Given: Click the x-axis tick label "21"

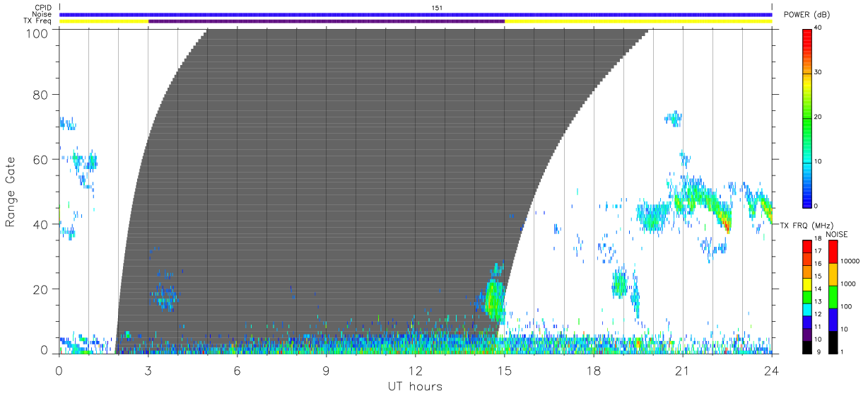Looking at the screenshot, I should (x=683, y=370).
